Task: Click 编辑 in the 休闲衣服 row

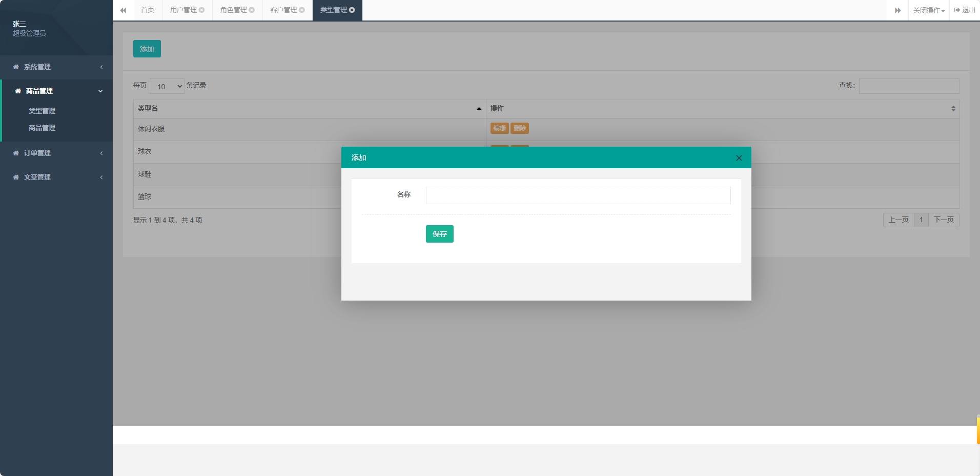Action: (x=500, y=128)
